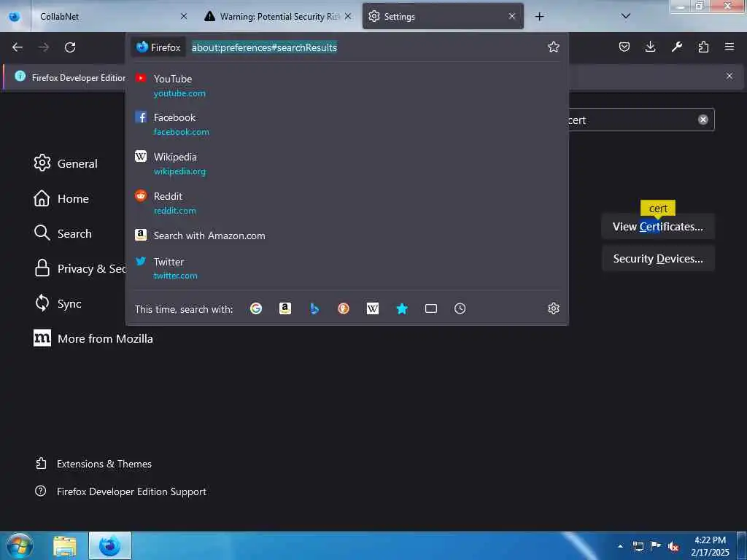747x560 pixels.
Task: Choose the YouTube suggestion
Action: click(347, 85)
